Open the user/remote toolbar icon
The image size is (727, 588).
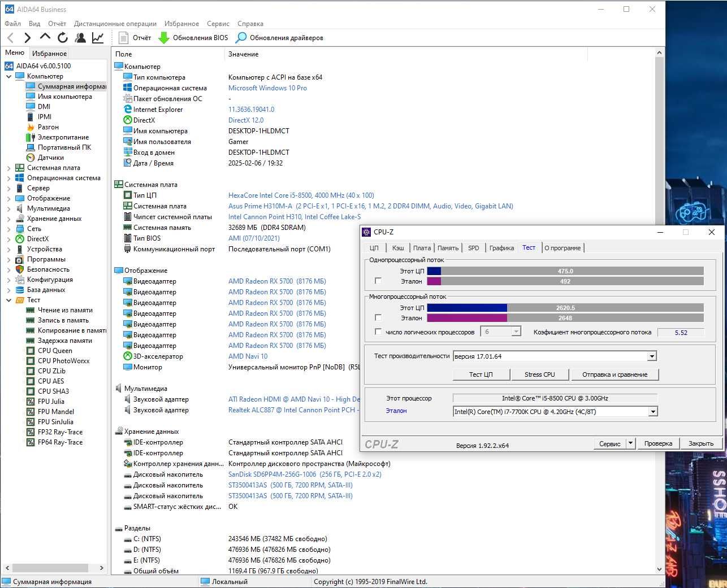point(80,38)
